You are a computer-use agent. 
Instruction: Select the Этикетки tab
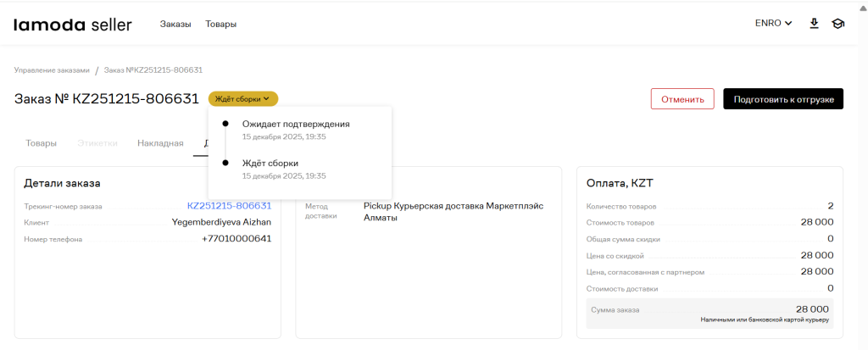click(x=97, y=143)
